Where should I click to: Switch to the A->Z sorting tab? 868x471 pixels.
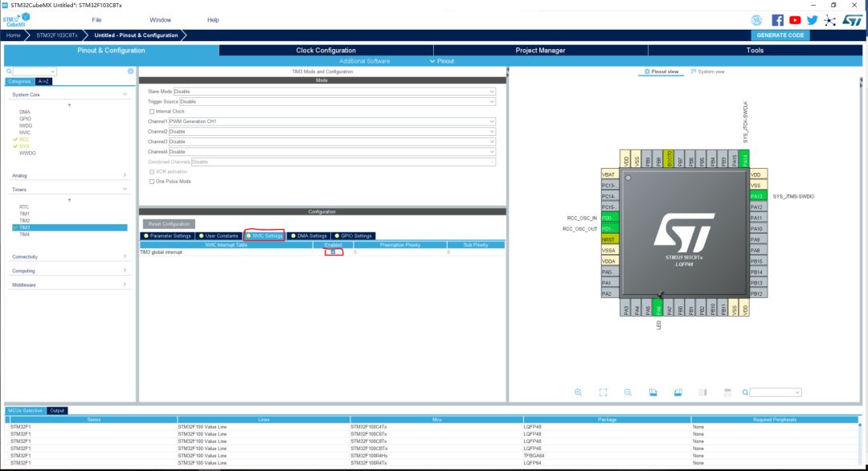[43, 81]
